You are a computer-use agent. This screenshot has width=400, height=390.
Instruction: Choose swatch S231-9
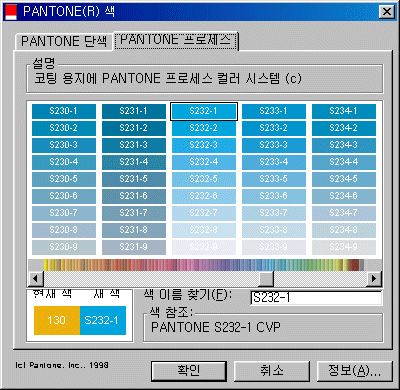(x=134, y=247)
